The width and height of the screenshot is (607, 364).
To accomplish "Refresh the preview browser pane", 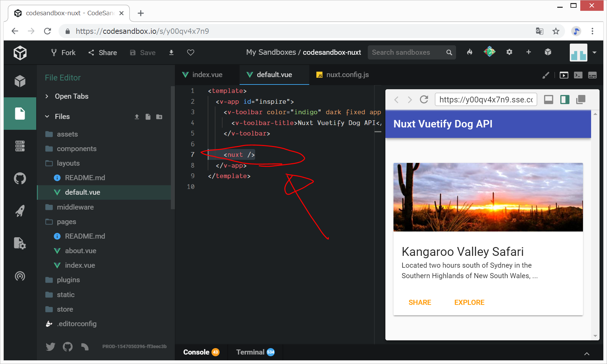I will (x=424, y=99).
